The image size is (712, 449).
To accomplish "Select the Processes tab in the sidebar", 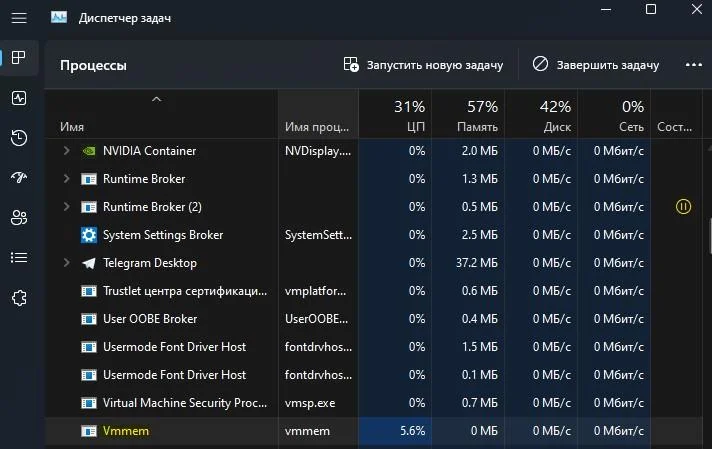I will (19, 58).
